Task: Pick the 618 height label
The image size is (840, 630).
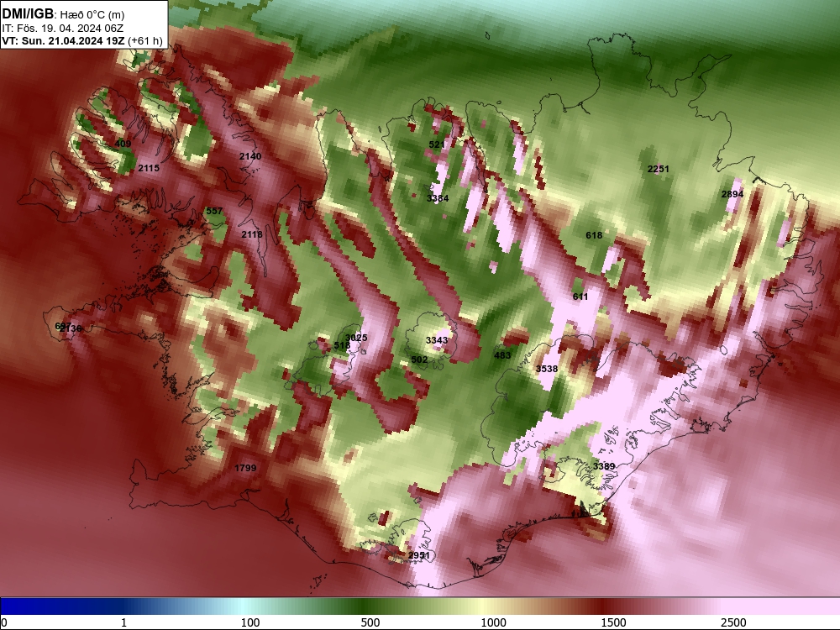Action: [x=594, y=235]
